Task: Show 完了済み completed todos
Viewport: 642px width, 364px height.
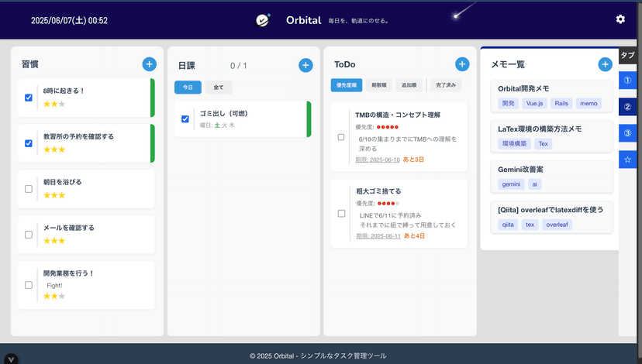Action: (447, 85)
